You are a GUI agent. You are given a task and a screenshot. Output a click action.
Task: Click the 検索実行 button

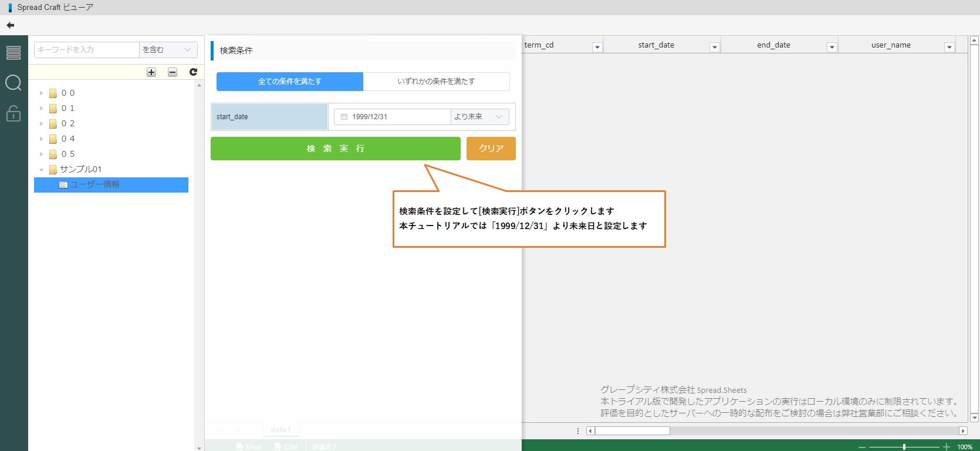coord(335,149)
